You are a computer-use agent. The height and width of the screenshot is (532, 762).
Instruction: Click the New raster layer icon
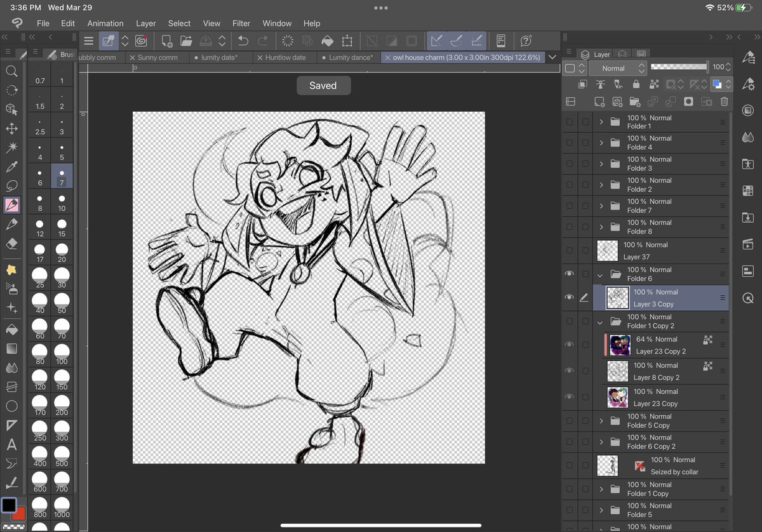point(599,102)
